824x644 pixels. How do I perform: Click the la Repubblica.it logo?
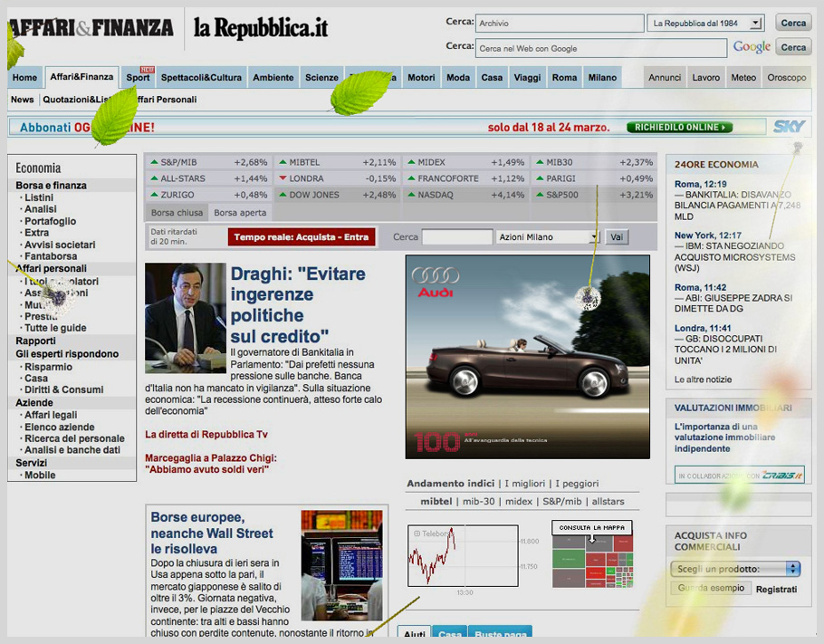pyautogui.click(x=261, y=28)
